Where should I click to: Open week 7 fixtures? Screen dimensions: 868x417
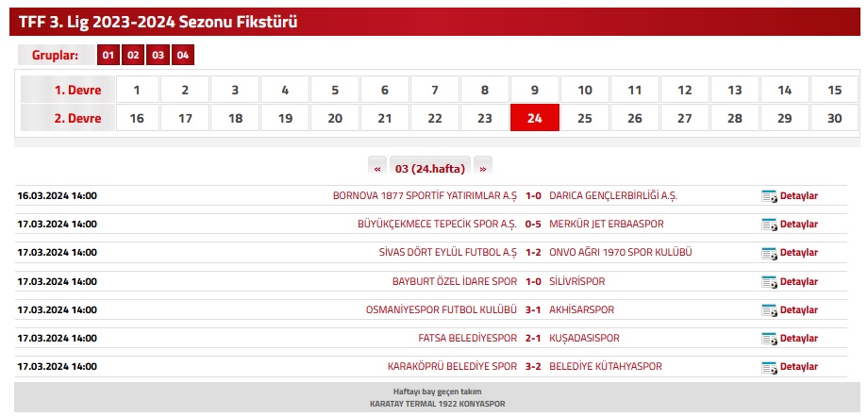[x=435, y=90]
